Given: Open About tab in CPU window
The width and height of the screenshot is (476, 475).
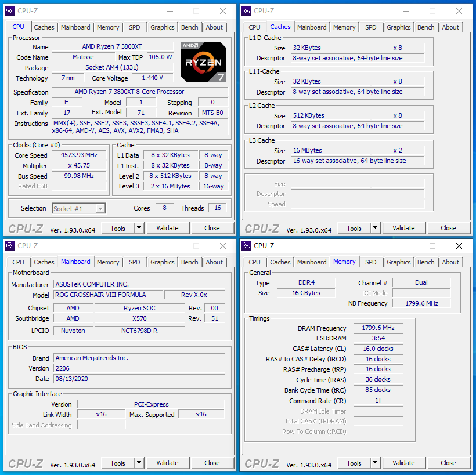Looking at the screenshot, I should [214, 27].
